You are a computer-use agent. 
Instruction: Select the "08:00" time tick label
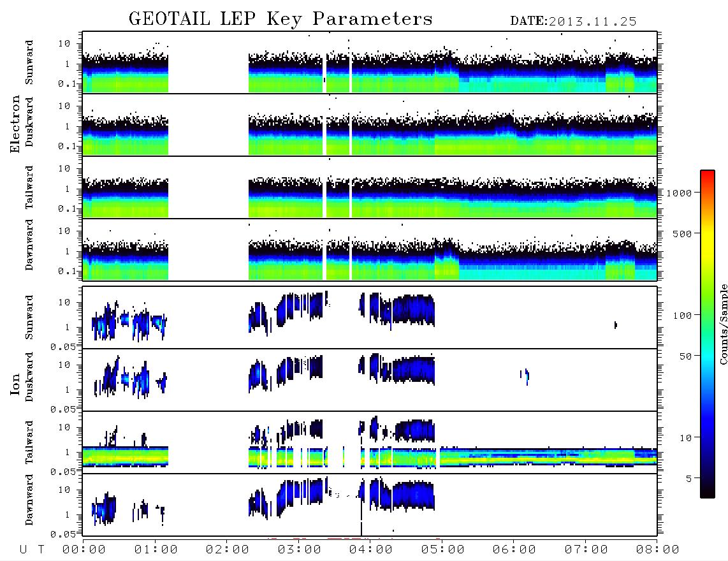pyautogui.click(x=657, y=550)
